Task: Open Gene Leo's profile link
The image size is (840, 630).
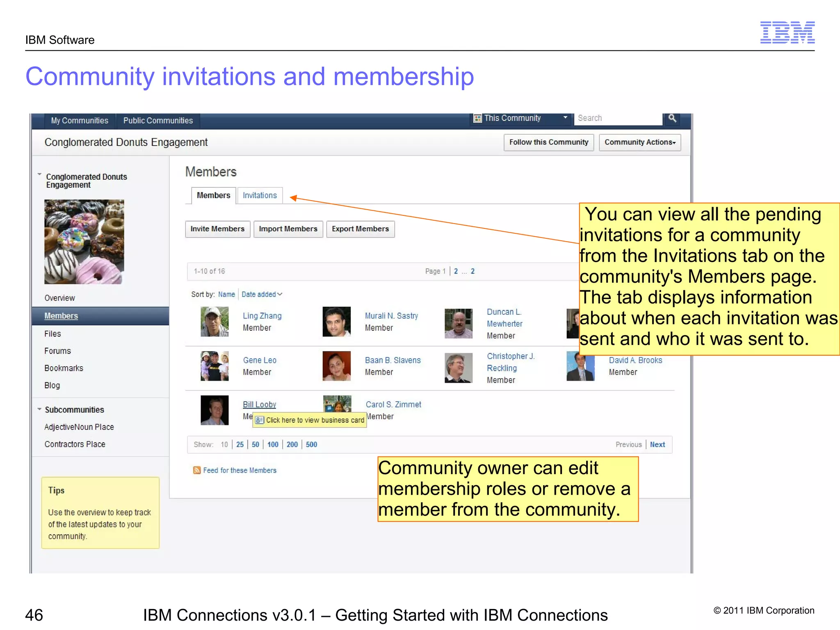Action: [260, 360]
